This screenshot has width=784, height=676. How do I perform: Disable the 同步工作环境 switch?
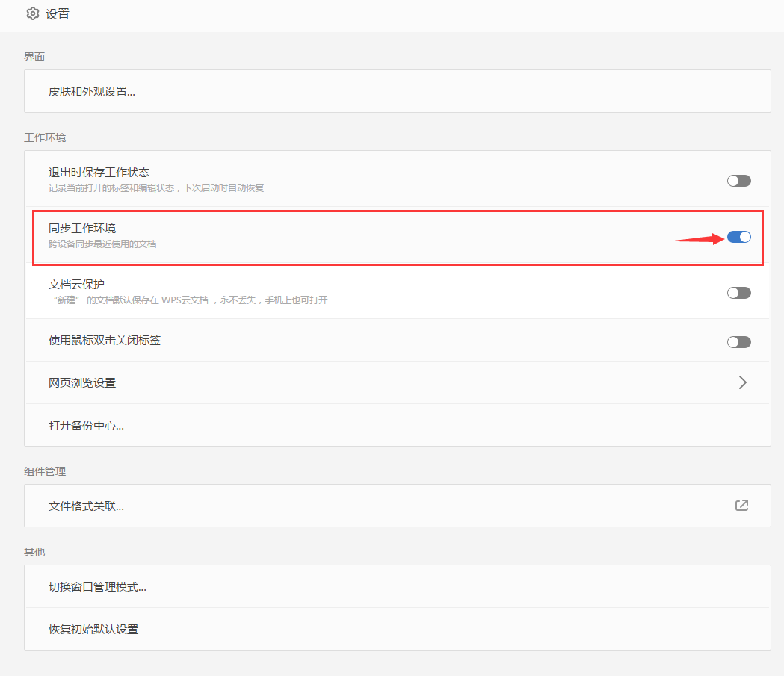click(739, 237)
